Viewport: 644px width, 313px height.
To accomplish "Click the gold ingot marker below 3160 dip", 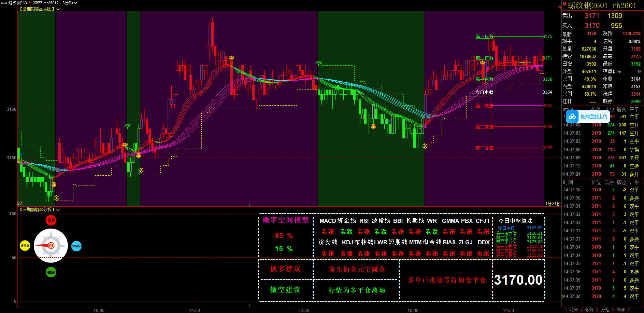I will (373, 126).
